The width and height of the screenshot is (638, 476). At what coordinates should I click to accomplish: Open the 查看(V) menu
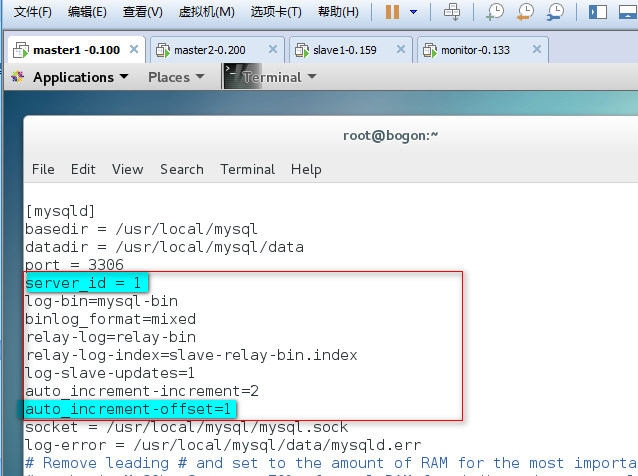[x=142, y=12]
